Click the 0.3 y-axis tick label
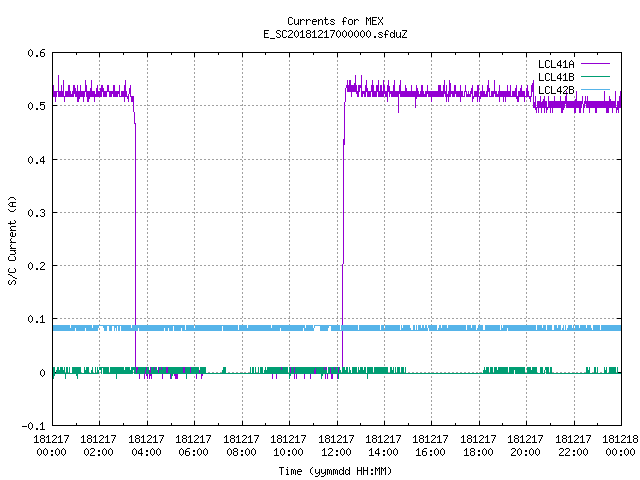The width and height of the screenshot is (640, 480). (36, 213)
